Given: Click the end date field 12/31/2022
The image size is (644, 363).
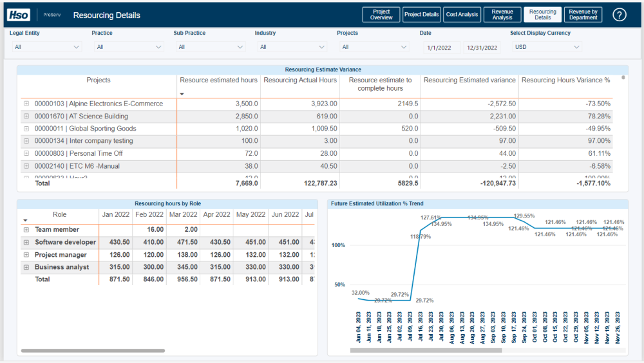Looking at the screenshot, I should 482,48.
